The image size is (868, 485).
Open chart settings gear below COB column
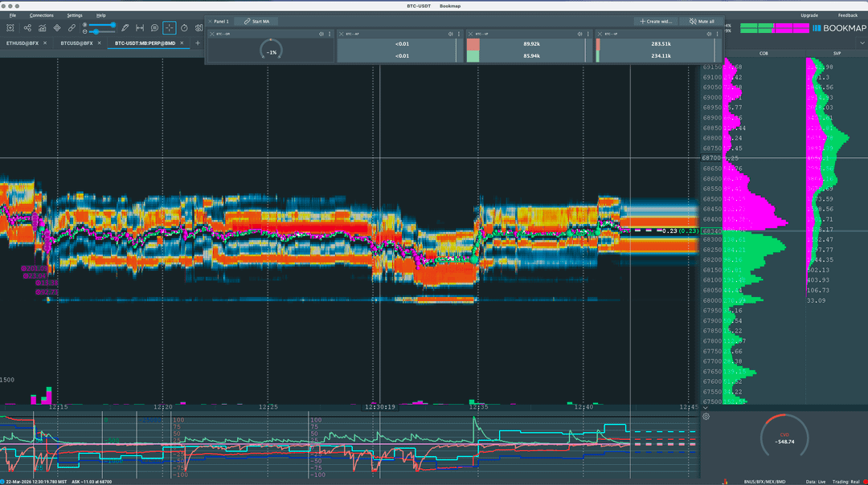[706, 416]
